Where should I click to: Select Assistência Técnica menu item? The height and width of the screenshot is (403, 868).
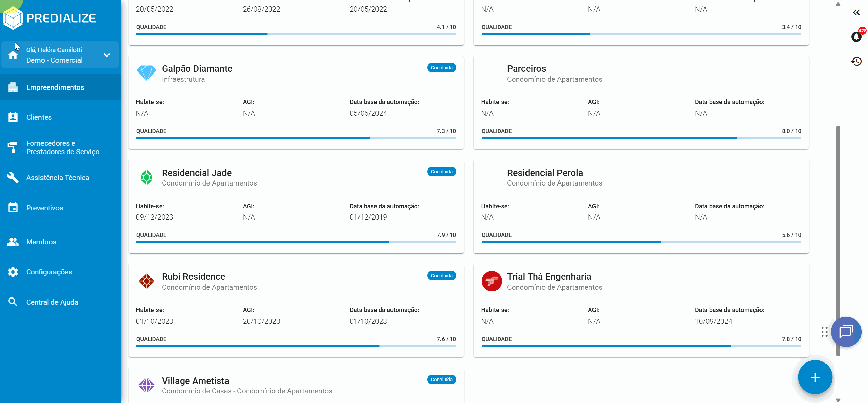(x=57, y=178)
